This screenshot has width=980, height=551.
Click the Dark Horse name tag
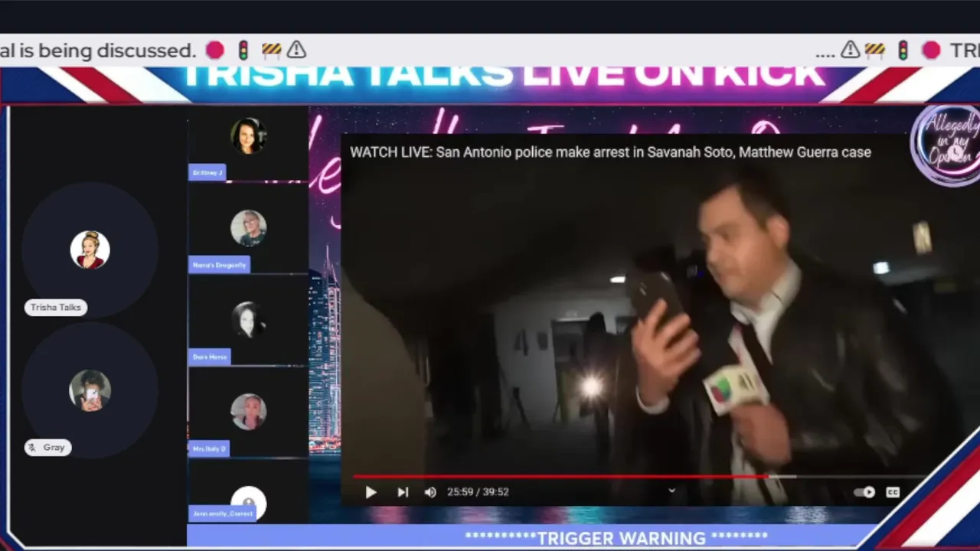209,357
